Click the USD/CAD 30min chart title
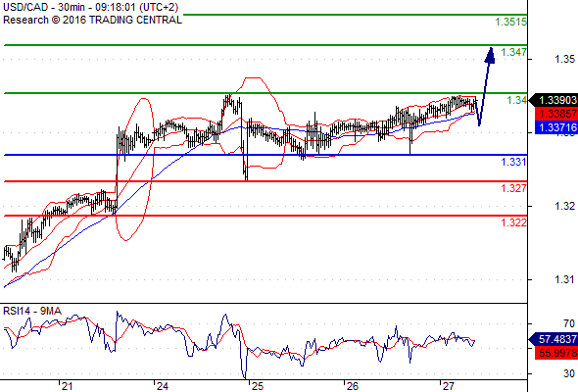The width and height of the screenshot is (578, 392). tap(91, 8)
